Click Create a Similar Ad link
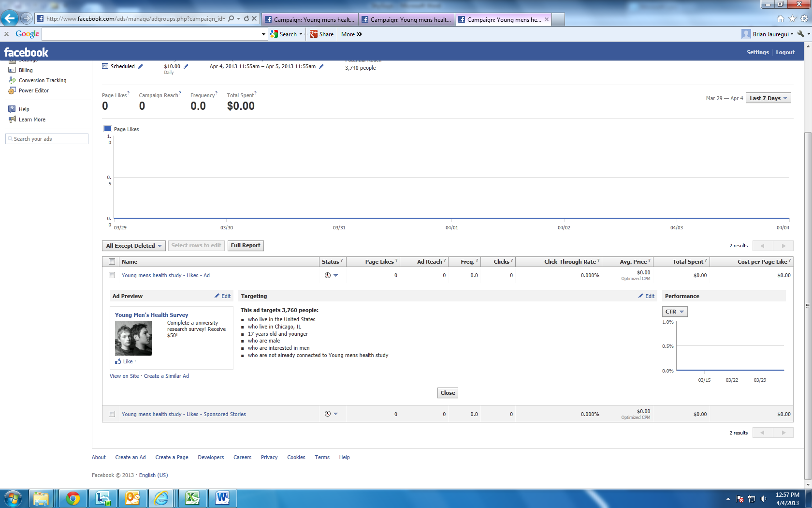This screenshot has height=508, width=812. (166, 376)
